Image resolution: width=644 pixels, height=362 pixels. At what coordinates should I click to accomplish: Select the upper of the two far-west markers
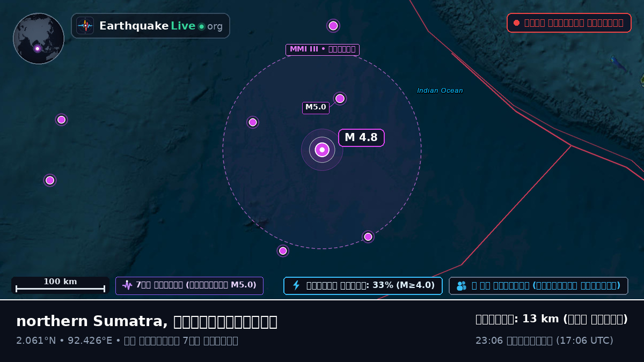(61, 120)
